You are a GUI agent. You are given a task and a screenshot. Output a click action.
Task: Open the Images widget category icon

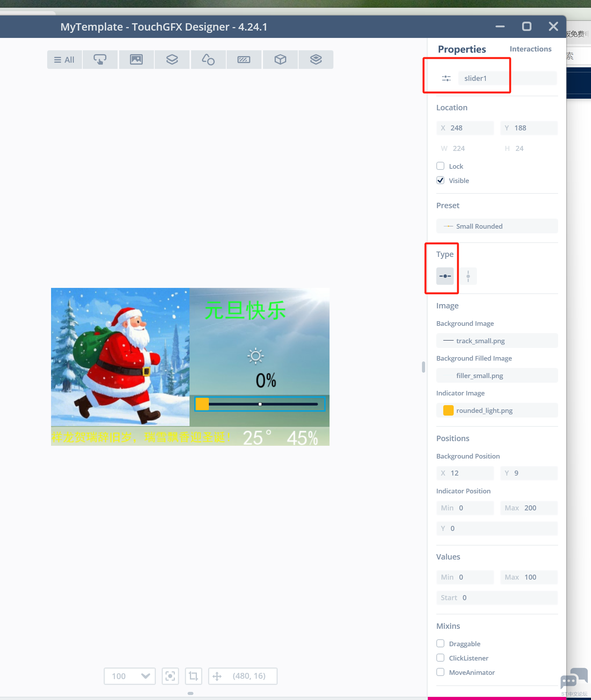[136, 60]
